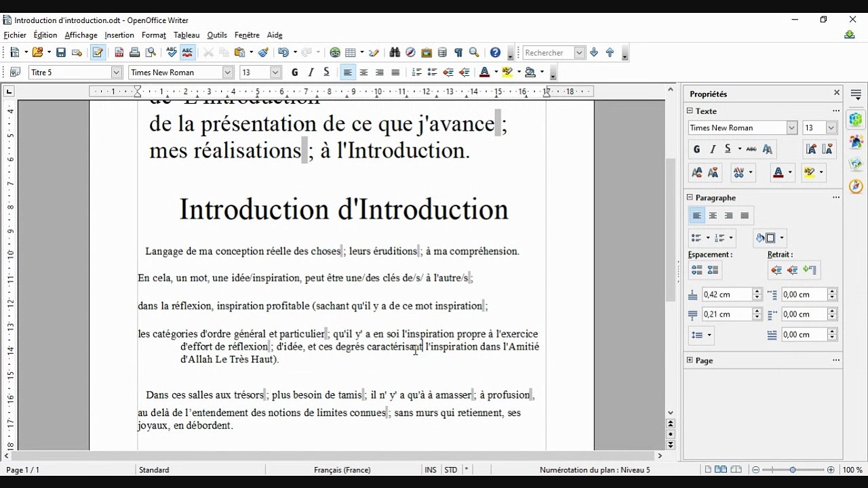The width and height of the screenshot is (868, 488).
Task: Close the Propriétés sidebar panel
Action: point(837,93)
